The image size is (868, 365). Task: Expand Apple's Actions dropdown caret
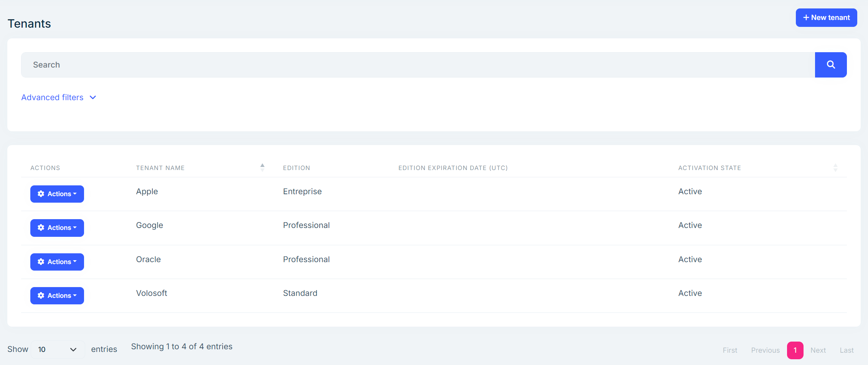tap(75, 194)
